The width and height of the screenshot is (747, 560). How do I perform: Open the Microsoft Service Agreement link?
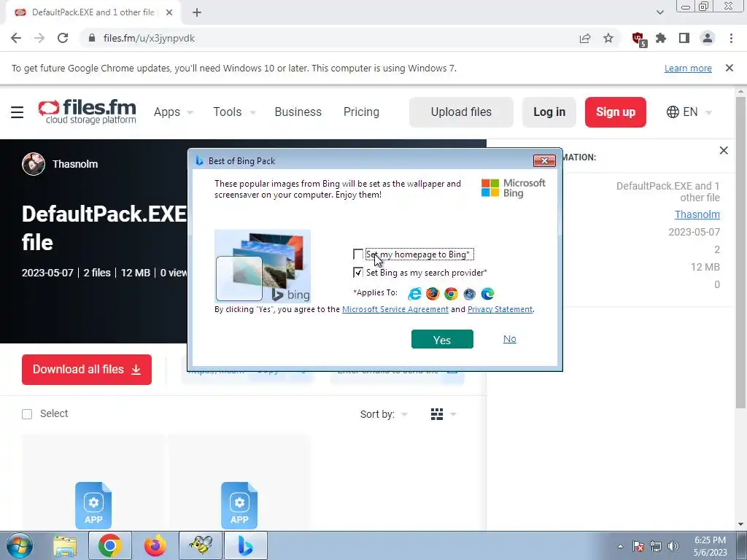click(395, 309)
